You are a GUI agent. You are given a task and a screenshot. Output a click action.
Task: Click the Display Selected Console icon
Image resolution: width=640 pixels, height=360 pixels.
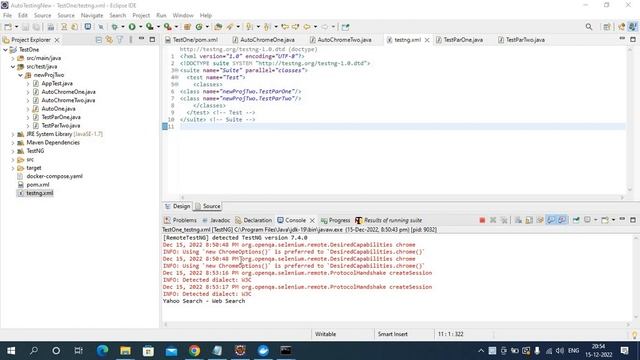[587, 220]
